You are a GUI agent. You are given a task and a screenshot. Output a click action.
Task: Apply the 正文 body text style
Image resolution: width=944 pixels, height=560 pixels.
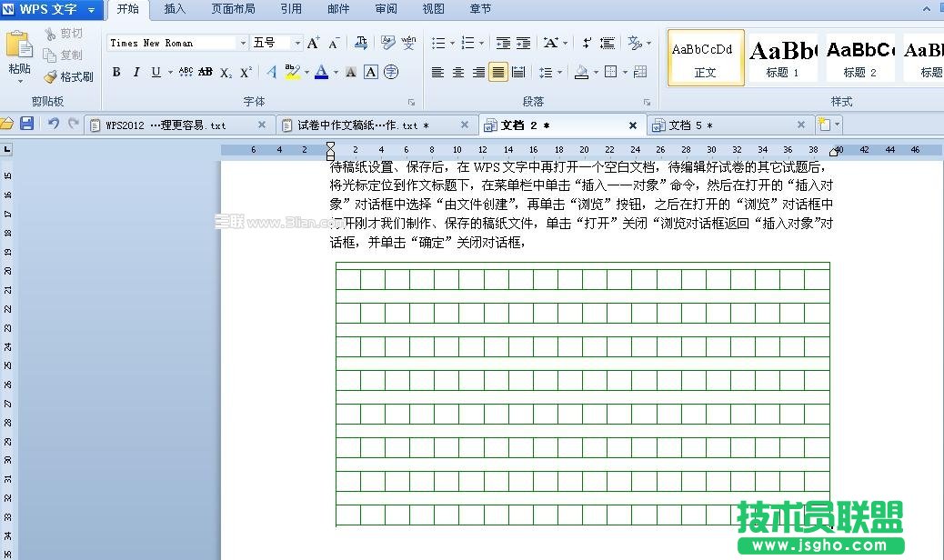705,56
